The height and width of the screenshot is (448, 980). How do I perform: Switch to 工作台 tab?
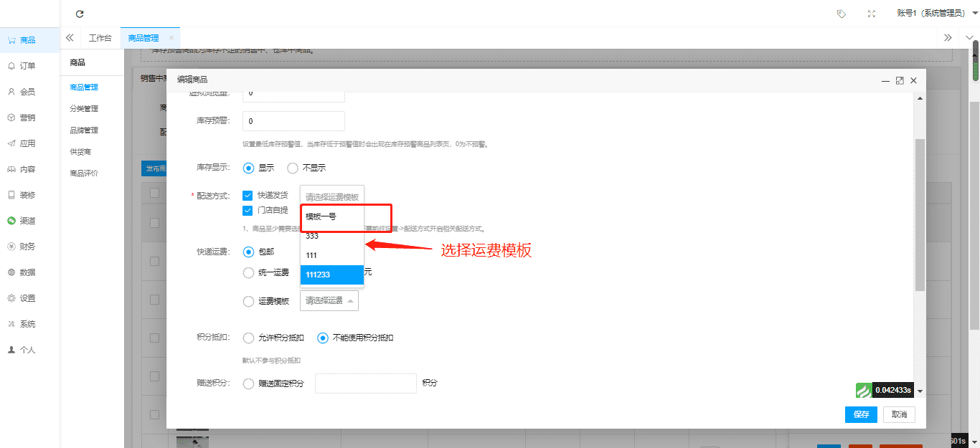pos(100,38)
